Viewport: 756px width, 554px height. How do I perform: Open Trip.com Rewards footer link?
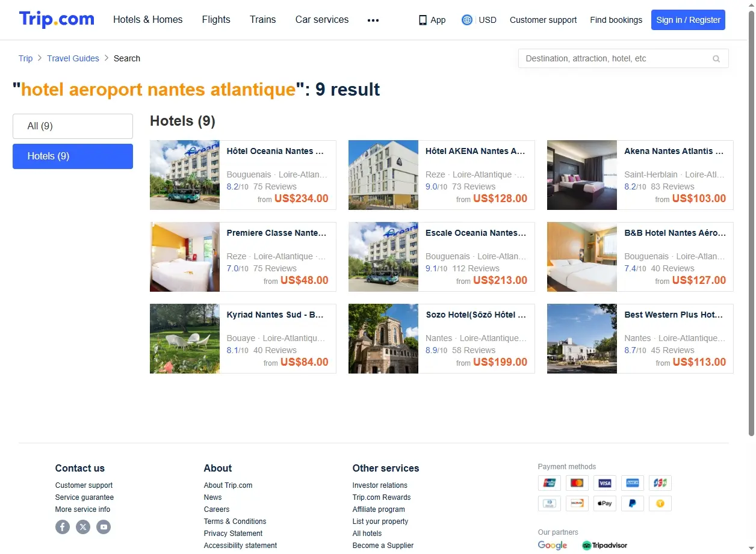tap(382, 497)
